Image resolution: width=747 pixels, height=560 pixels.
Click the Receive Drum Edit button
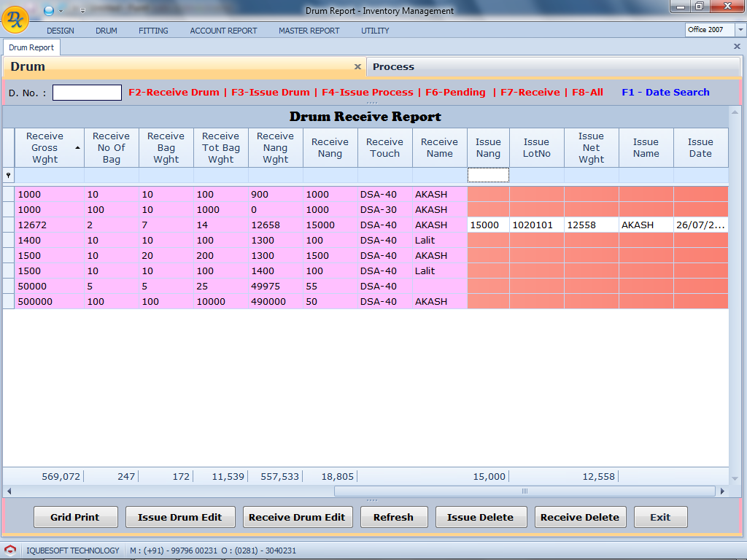(x=297, y=517)
